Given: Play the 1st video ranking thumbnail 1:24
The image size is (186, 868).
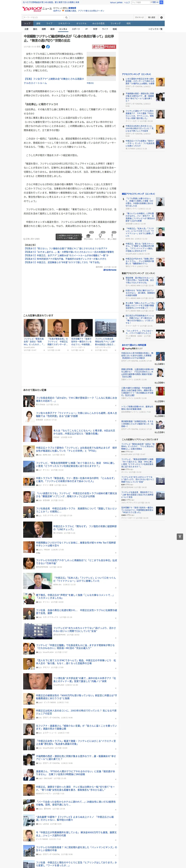Looking at the screenshot, I should pyautogui.click(x=160, y=281).
